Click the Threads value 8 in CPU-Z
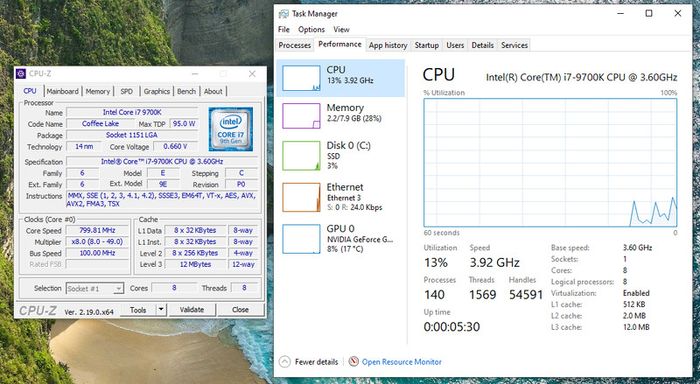The width and height of the screenshot is (700, 384). click(244, 288)
